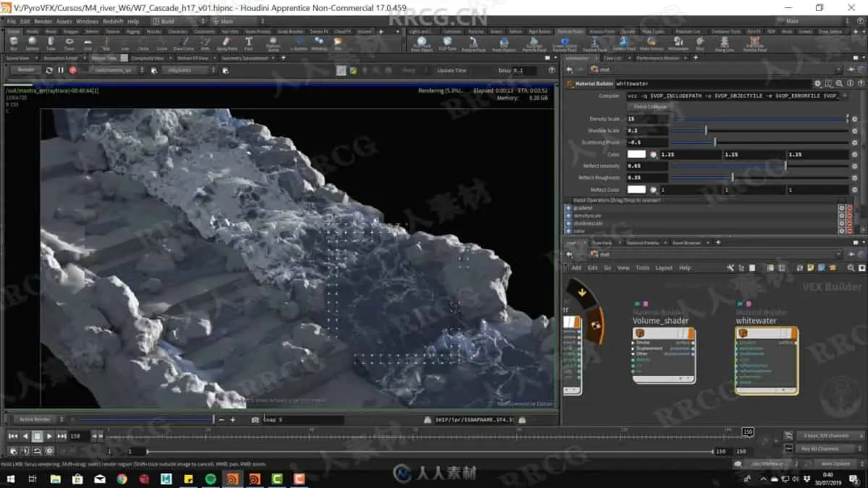The image size is (868, 488).
Task: Open the Render menu
Action: pyautogui.click(x=43, y=22)
